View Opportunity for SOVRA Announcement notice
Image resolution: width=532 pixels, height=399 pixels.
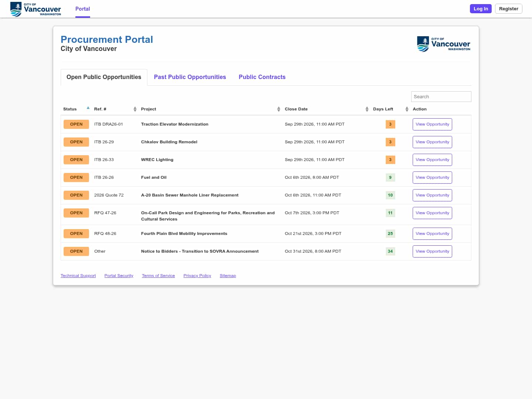point(432,251)
